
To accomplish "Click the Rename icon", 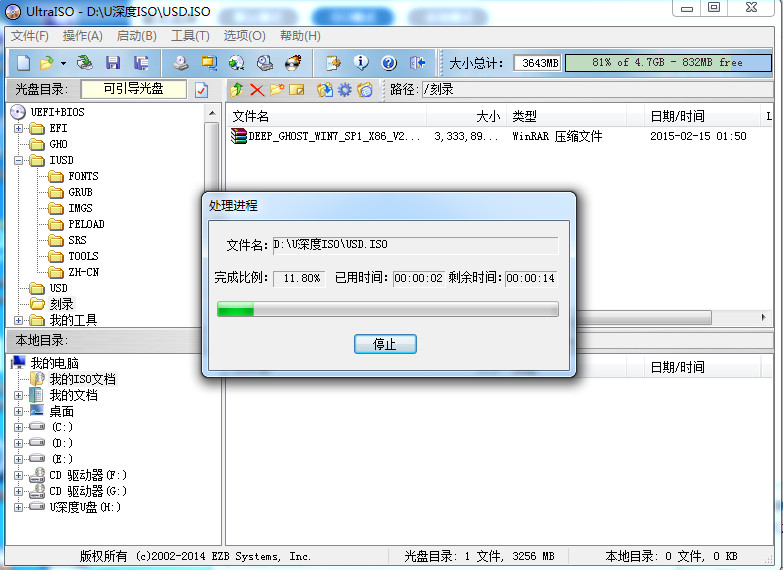I will point(297,90).
